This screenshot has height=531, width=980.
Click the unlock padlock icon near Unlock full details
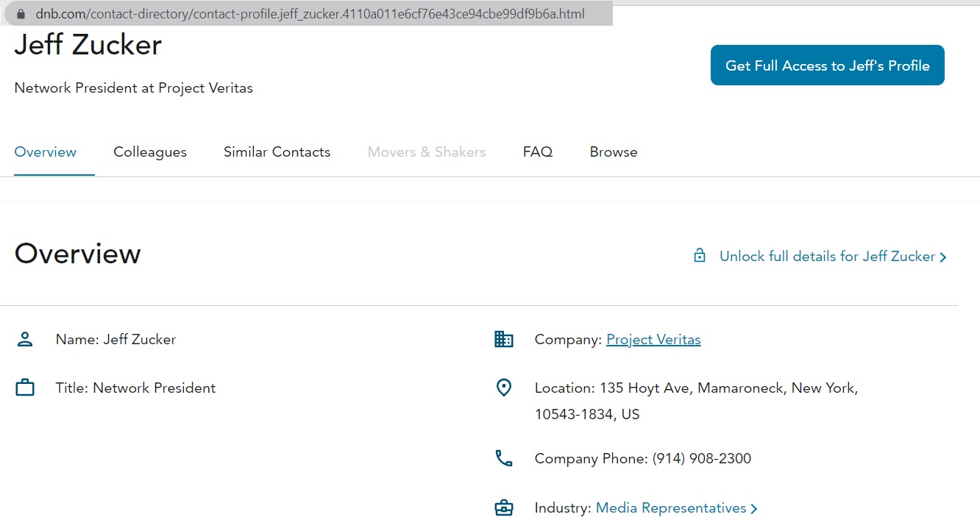tap(700, 256)
